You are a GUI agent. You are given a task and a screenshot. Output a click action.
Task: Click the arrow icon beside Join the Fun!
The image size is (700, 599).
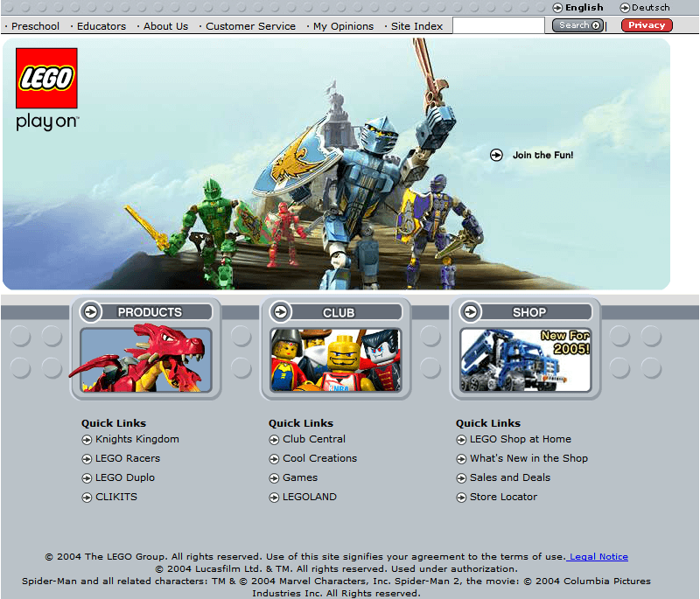click(x=496, y=155)
